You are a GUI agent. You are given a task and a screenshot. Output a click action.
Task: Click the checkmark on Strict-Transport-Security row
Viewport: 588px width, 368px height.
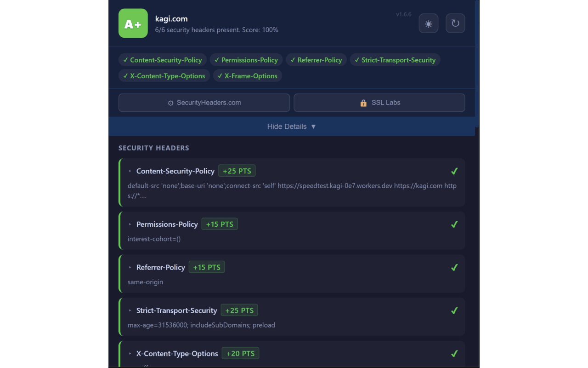(x=454, y=310)
